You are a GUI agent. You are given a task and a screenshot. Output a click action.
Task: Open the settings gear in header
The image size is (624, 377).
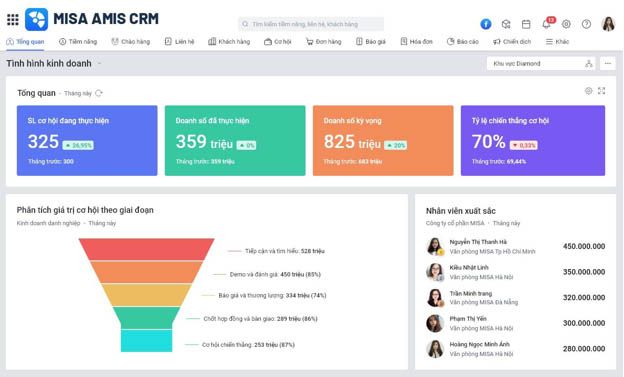click(x=566, y=24)
